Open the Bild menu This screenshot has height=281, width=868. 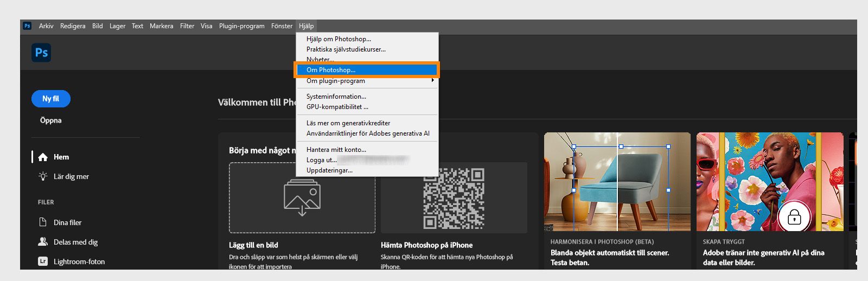click(98, 26)
